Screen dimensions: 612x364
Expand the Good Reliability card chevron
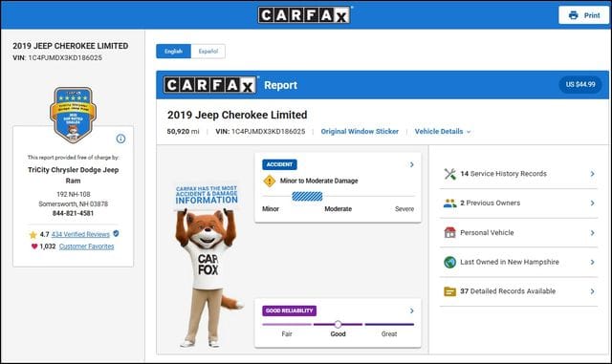pyautogui.click(x=412, y=310)
